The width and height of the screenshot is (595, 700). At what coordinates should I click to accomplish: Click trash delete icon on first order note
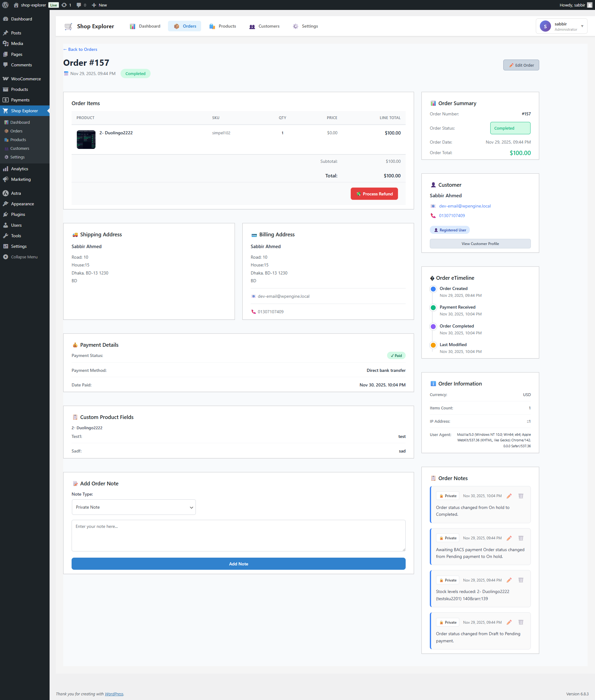click(x=520, y=496)
